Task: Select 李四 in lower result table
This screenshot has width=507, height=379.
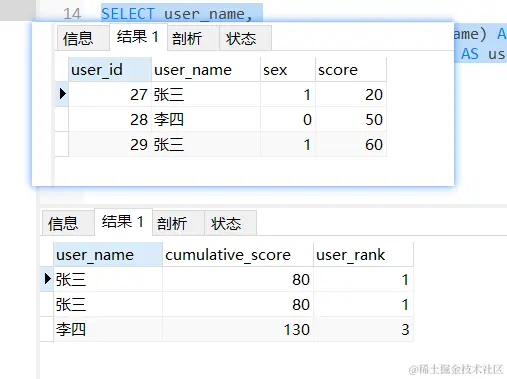Action: click(108, 329)
